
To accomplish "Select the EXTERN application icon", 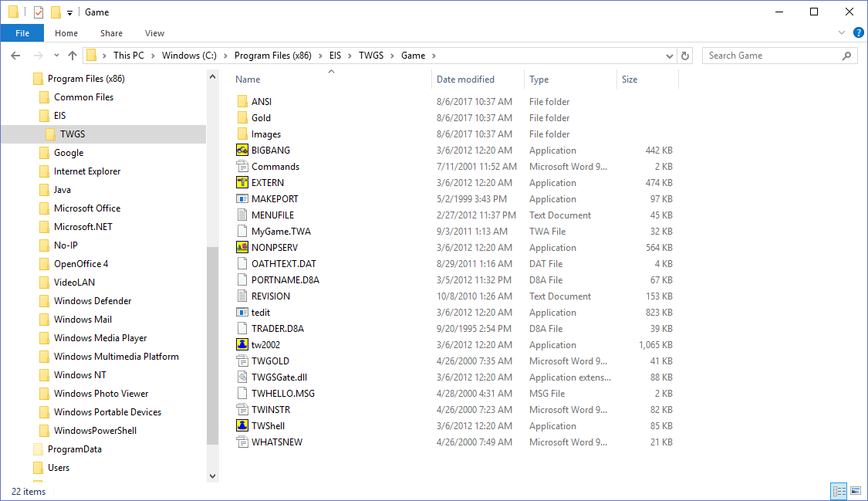I will pyautogui.click(x=242, y=183).
